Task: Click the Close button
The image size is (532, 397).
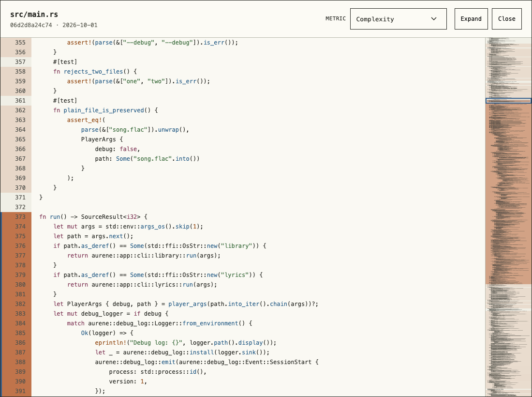Action: click(x=506, y=19)
